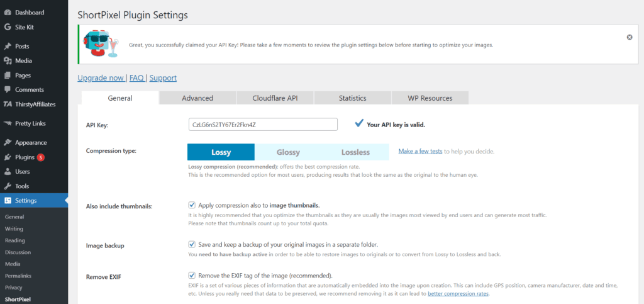This screenshot has width=644, height=304.
Task: Open Writing settings submenu item
Action: click(x=14, y=229)
